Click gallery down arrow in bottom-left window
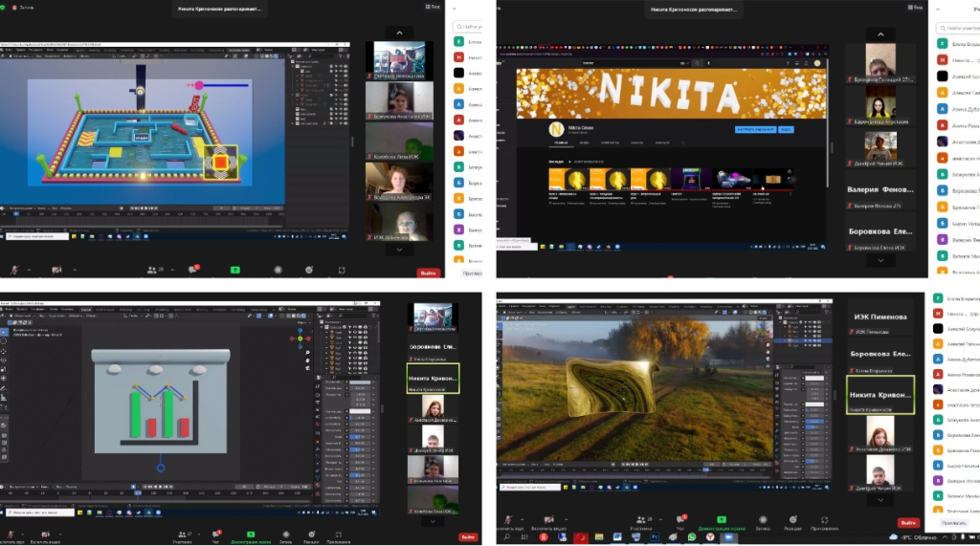This screenshot has height=546, width=980. [x=433, y=521]
